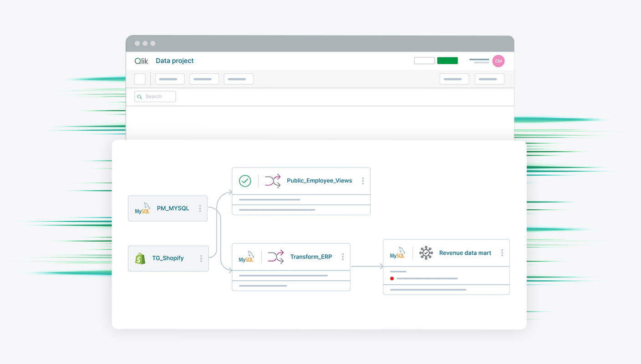Click the Data project title link
The image size is (641, 364).
tap(174, 61)
